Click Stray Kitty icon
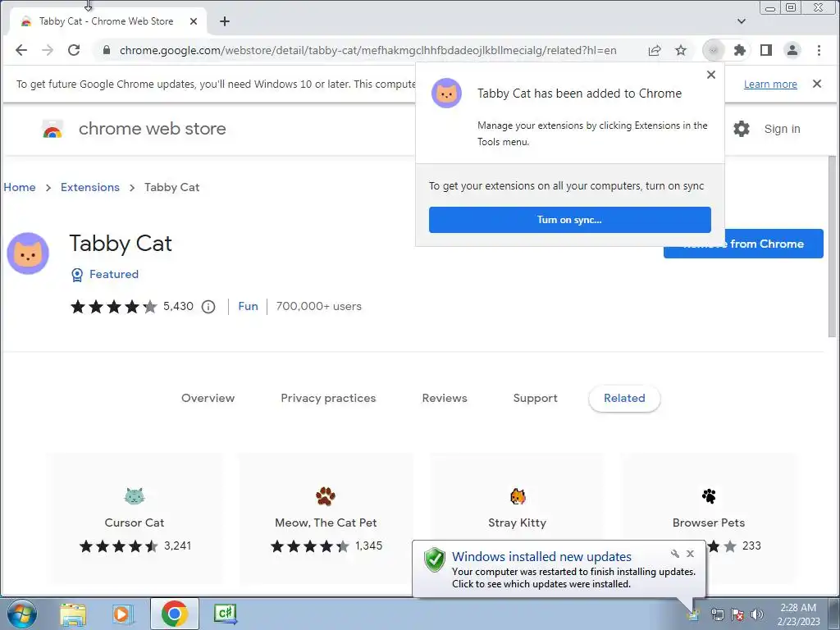 coord(518,496)
